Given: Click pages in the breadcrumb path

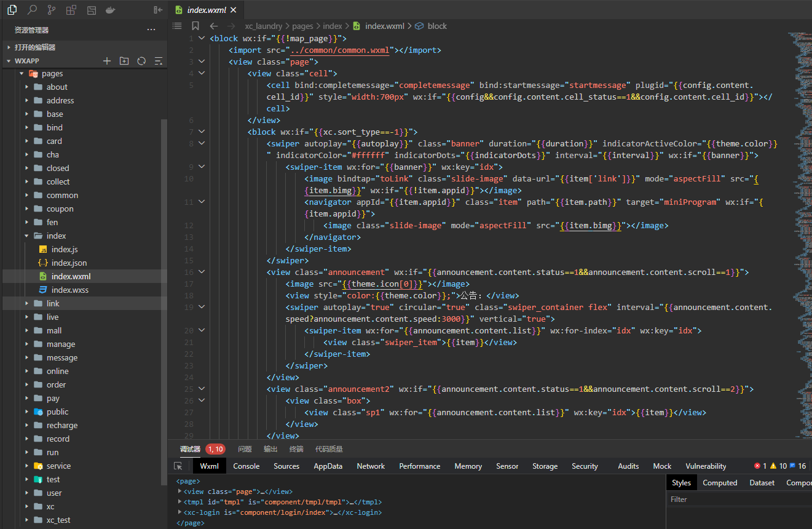Looking at the screenshot, I should [x=302, y=26].
